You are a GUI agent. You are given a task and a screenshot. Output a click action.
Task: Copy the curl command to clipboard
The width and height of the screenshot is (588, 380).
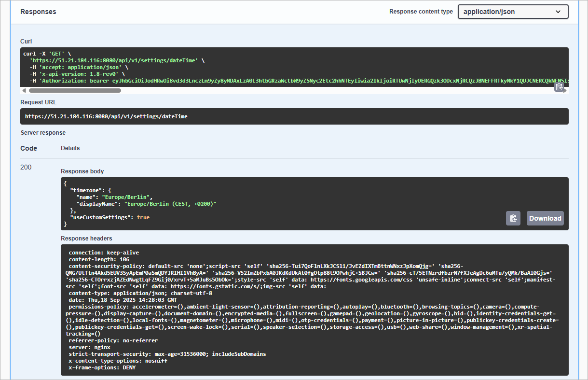(559, 87)
